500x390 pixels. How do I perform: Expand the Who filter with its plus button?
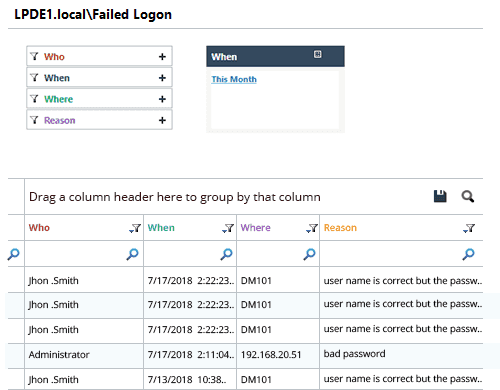(x=162, y=57)
